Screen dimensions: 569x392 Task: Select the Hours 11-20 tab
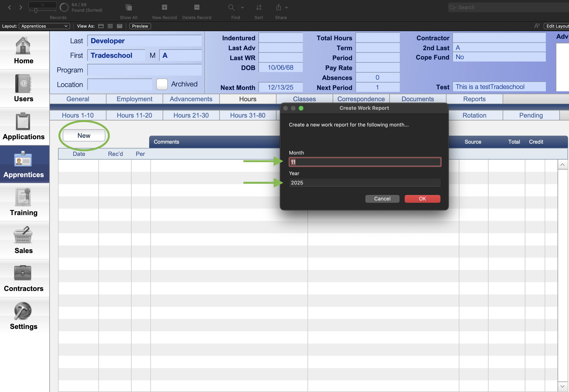pos(134,115)
